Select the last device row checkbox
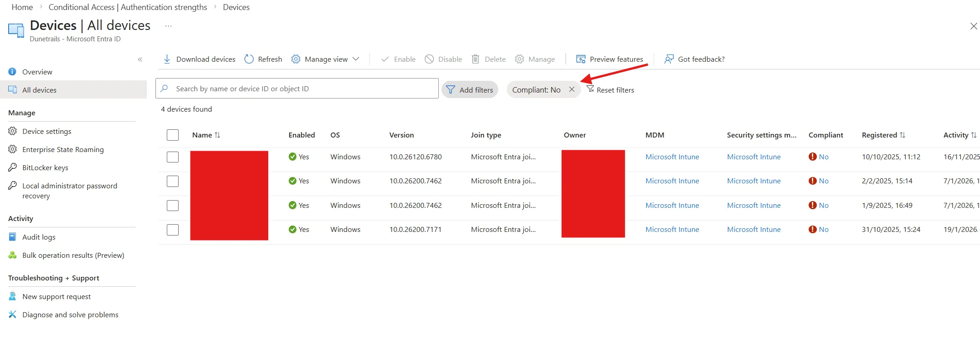Image resolution: width=980 pixels, height=344 pixels. coord(173,230)
